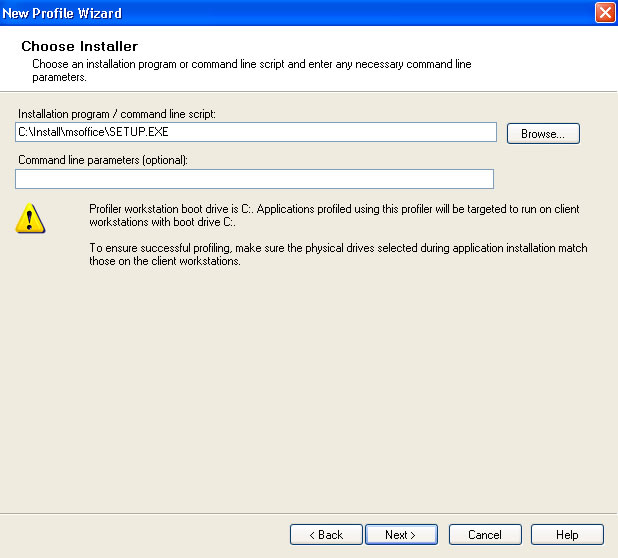
Task: Click the yellow warning icon
Action: click(x=30, y=218)
